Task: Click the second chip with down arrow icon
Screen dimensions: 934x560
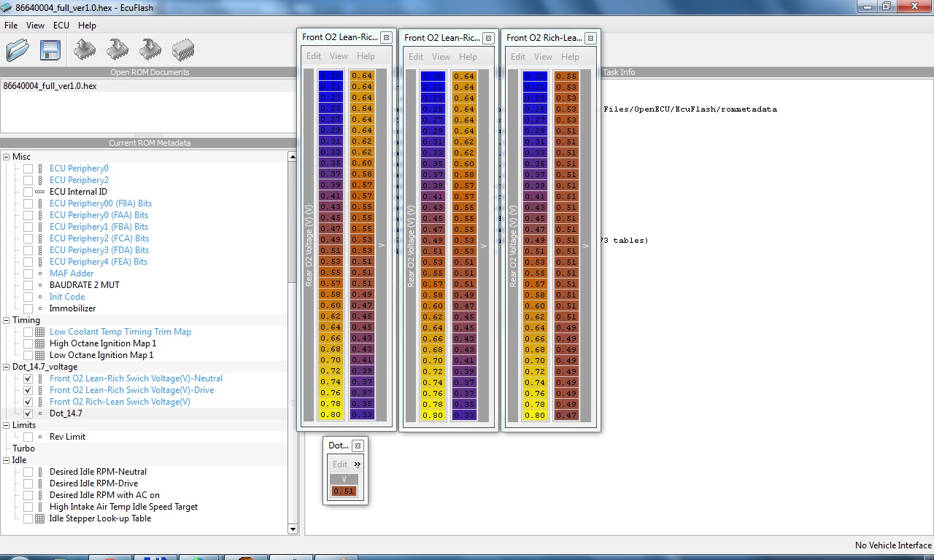Action: click(150, 50)
